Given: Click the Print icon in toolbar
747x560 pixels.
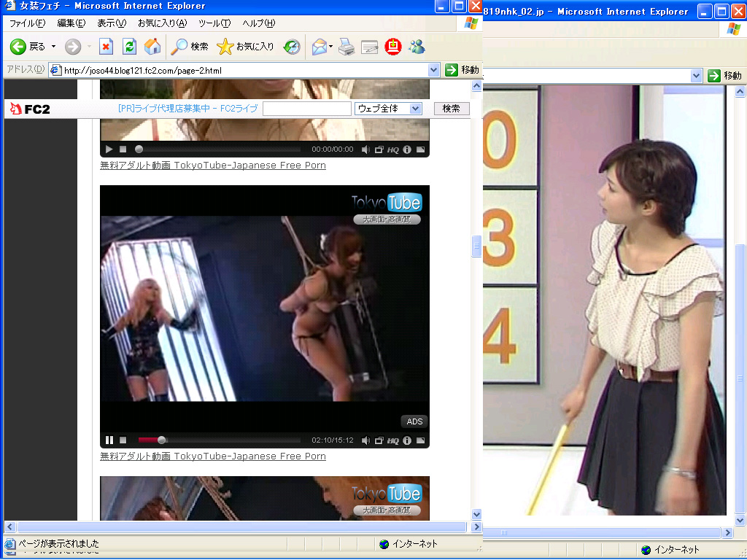Looking at the screenshot, I should coord(347,47).
